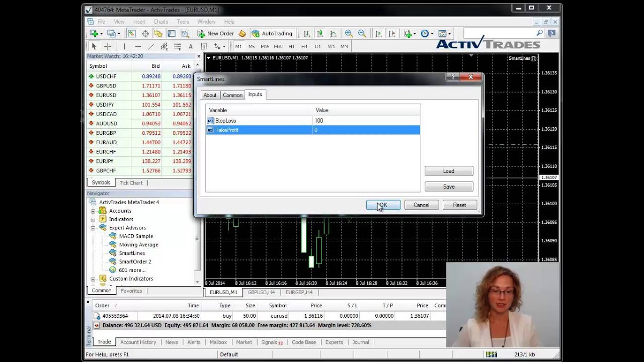The height and width of the screenshot is (362, 644).
Task: Switch chart to line chart icon
Action: coord(333,33)
